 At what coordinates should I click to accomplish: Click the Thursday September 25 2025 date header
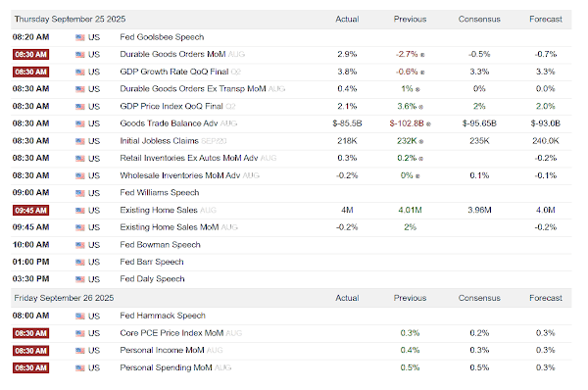point(70,20)
